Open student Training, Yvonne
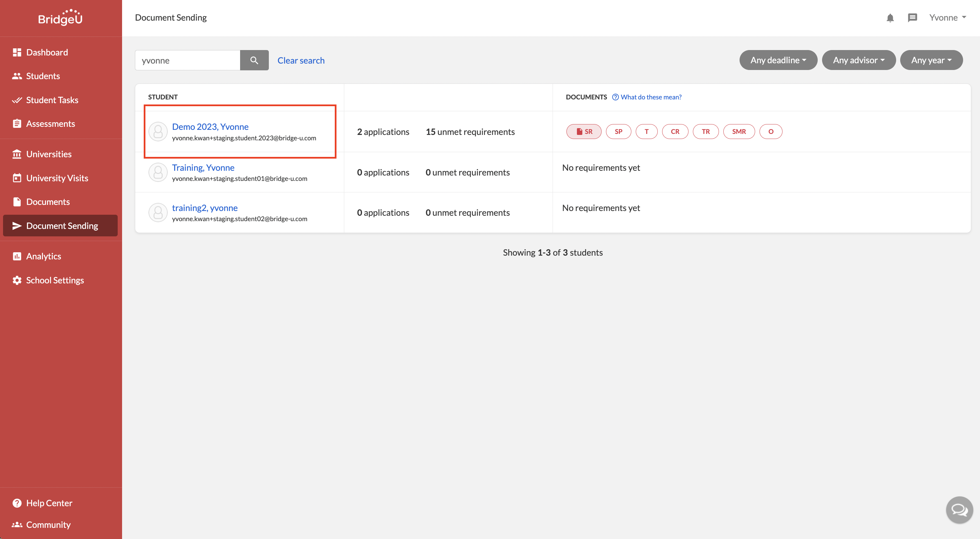The height and width of the screenshot is (539, 980). (x=203, y=167)
